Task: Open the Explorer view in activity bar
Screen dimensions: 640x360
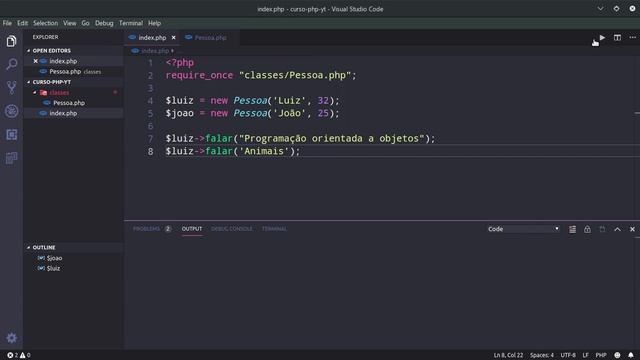Action: [11, 41]
